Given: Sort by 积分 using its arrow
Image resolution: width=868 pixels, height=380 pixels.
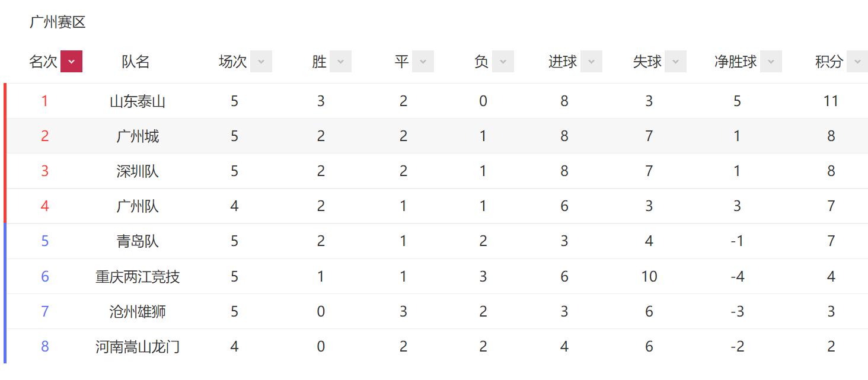Looking at the screenshot, I should click(x=857, y=61).
